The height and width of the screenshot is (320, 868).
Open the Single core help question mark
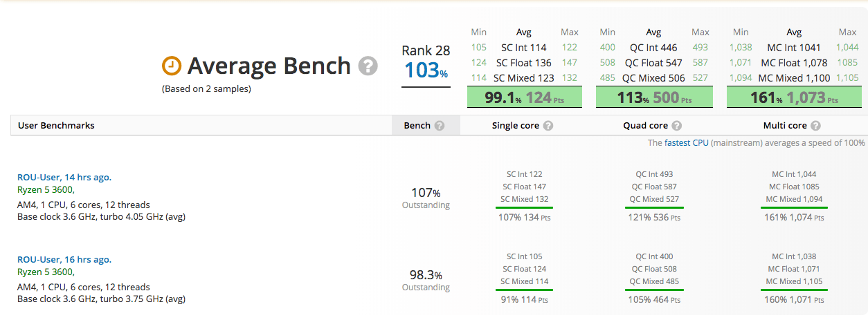[x=548, y=126]
